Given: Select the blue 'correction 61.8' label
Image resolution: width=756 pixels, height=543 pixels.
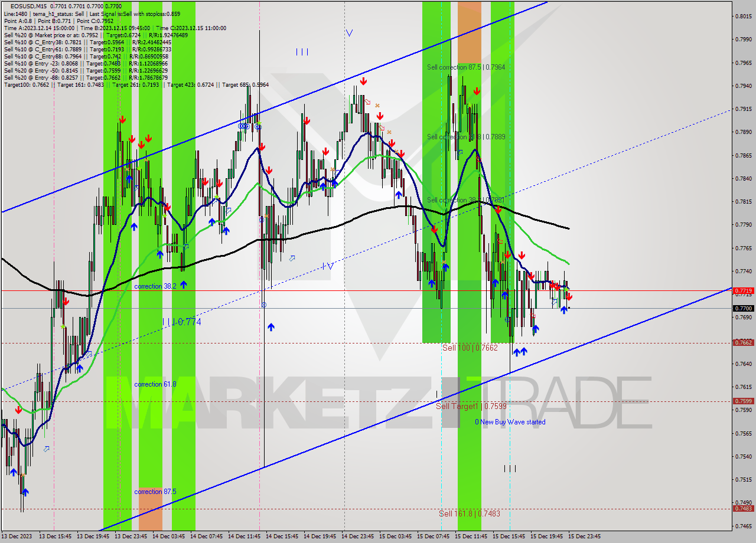Looking at the screenshot, I should pyautogui.click(x=155, y=384).
